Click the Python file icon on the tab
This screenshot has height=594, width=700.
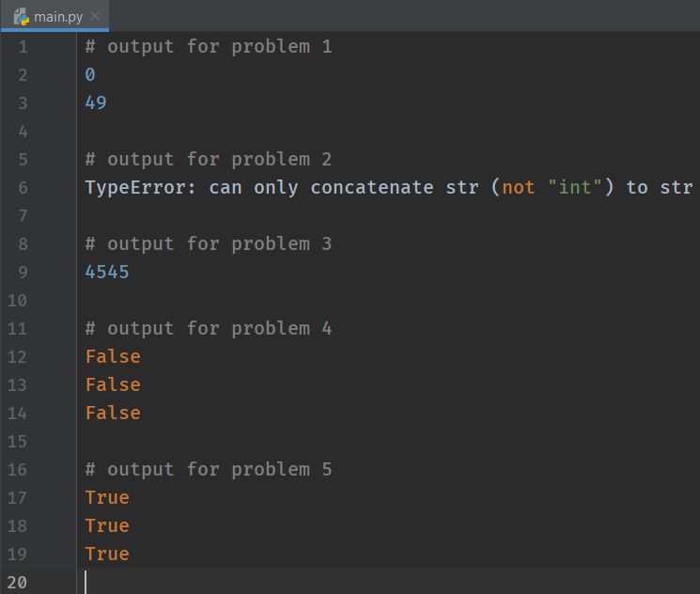[21, 16]
